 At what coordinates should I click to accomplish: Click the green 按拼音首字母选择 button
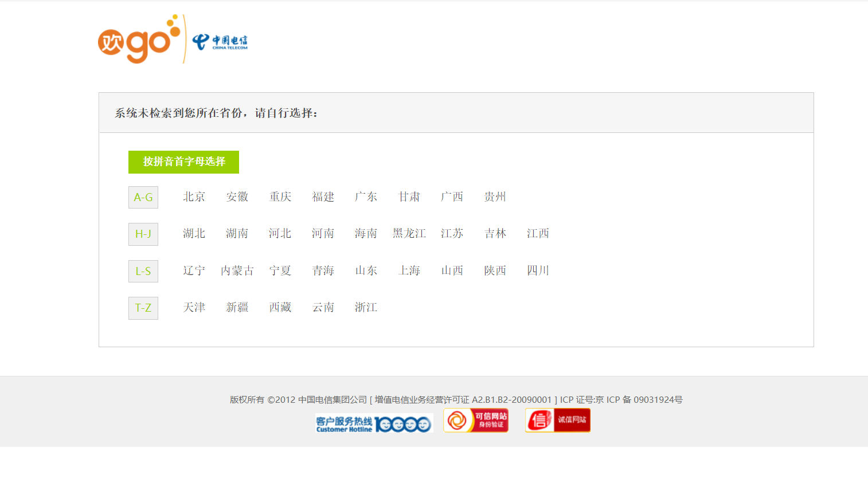183,162
